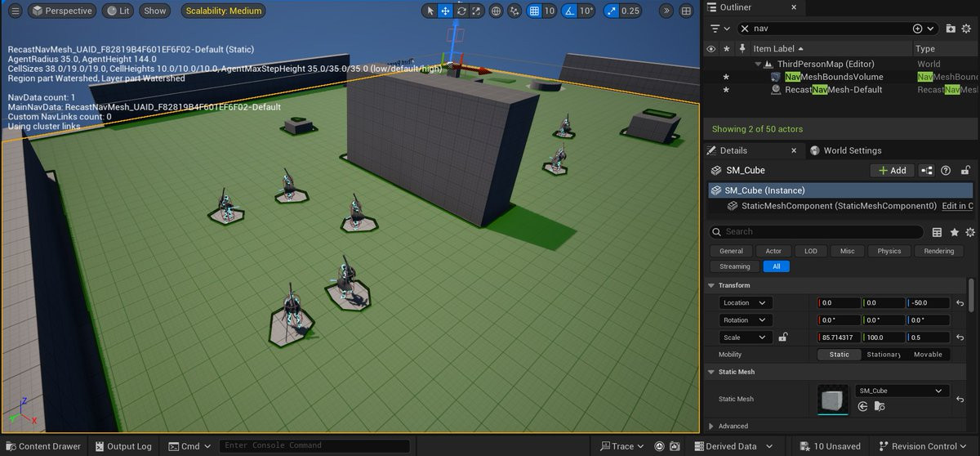Select the Rotate transform tool
The width and height of the screenshot is (980, 456).
pos(462,11)
